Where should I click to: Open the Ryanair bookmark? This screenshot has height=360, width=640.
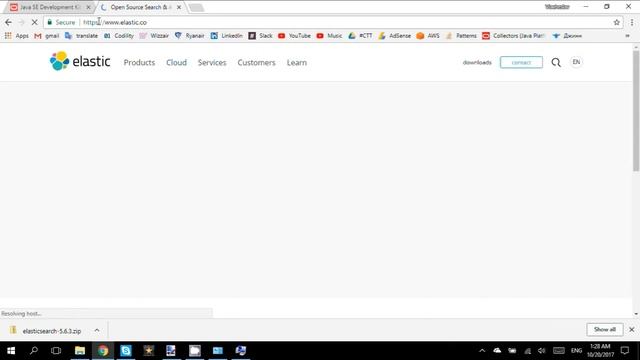190,36
